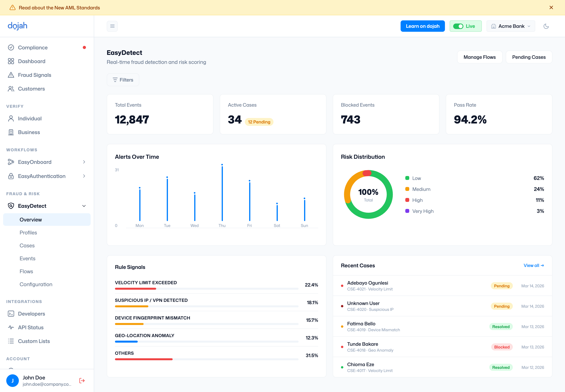Image resolution: width=565 pixels, height=392 pixels.
Task: Click the green Low legend swatch
Action: pyautogui.click(x=407, y=178)
